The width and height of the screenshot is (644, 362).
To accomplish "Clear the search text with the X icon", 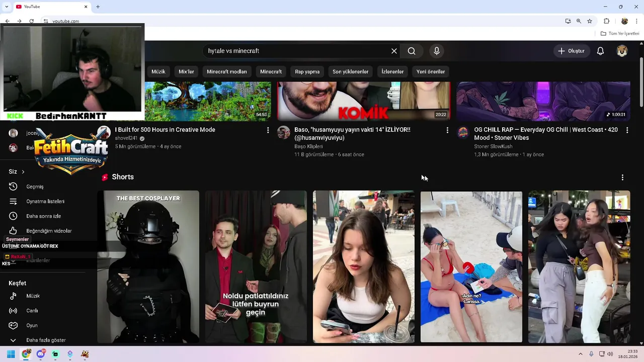I will [x=394, y=51].
